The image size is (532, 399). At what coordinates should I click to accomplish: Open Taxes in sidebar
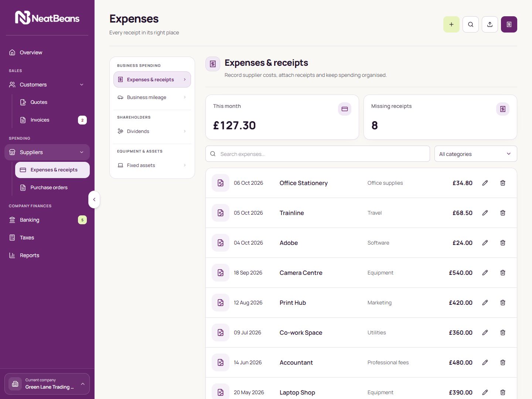click(47, 238)
